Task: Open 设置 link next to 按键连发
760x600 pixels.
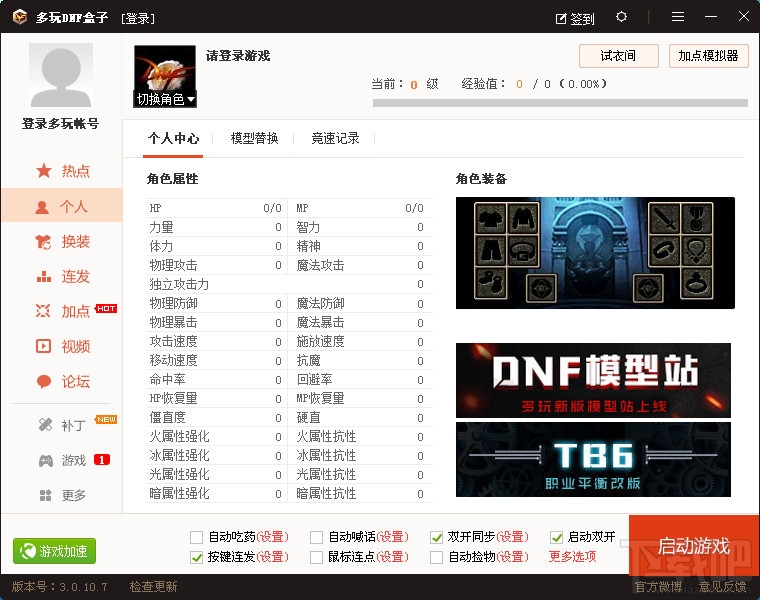Action: tap(272, 557)
